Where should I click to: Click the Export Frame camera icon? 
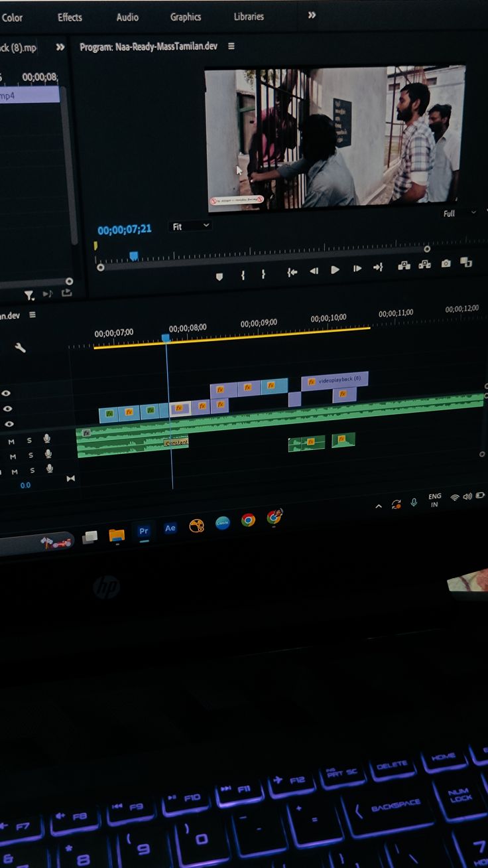coord(446,263)
